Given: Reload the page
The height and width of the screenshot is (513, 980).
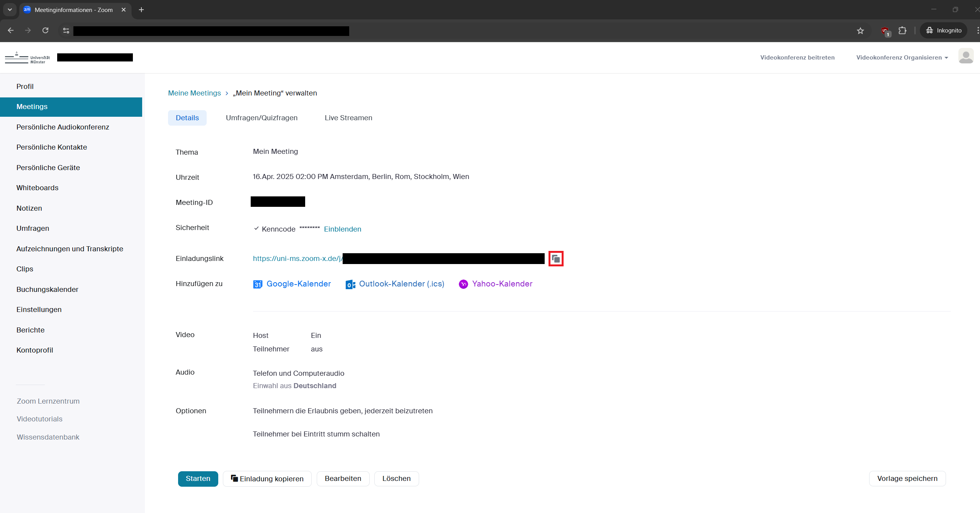Looking at the screenshot, I should [x=45, y=31].
